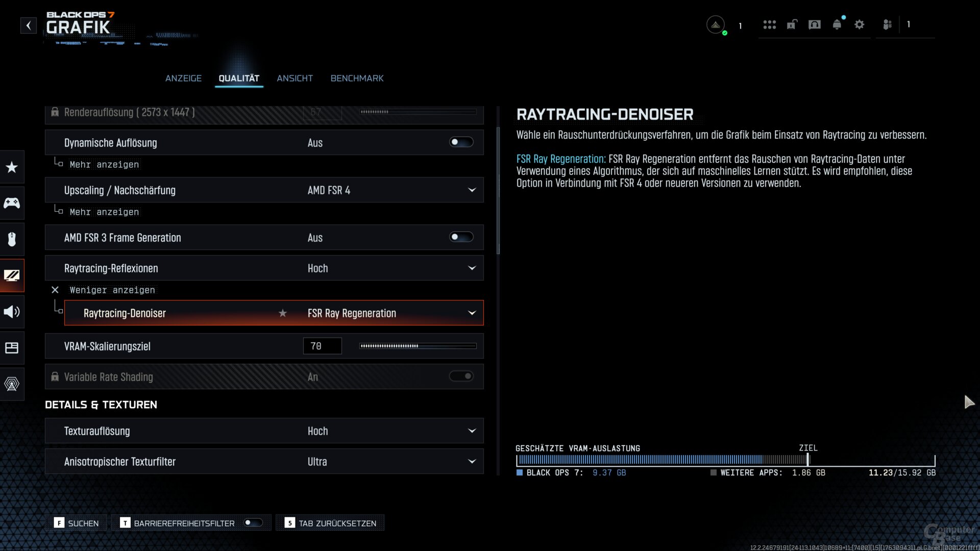The image size is (980, 551).
Task: Switch to the Benchmark tab
Action: coord(357,78)
